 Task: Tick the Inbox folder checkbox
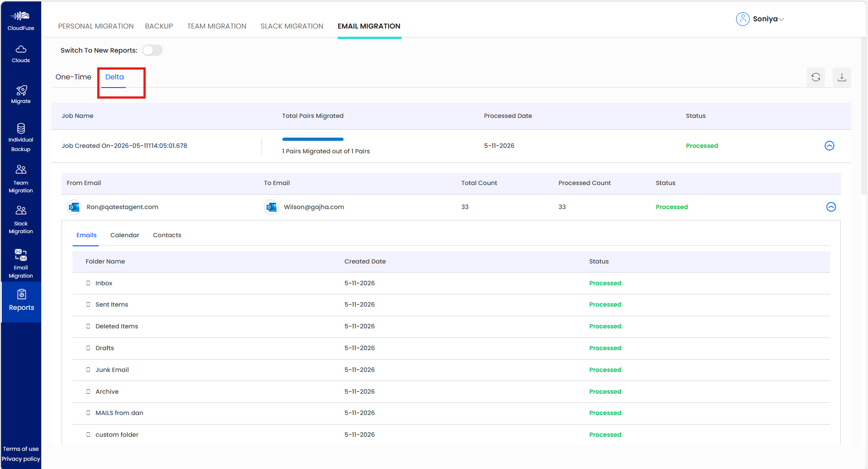tap(88, 283)
